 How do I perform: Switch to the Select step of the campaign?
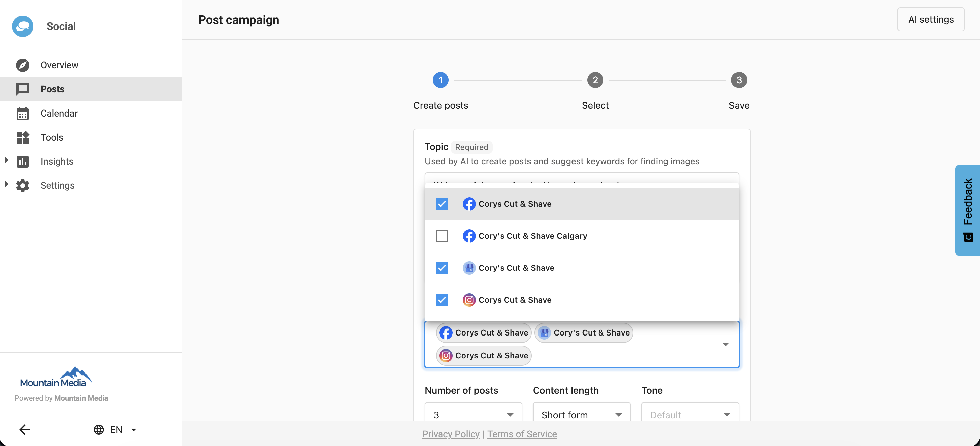[595, 80]
